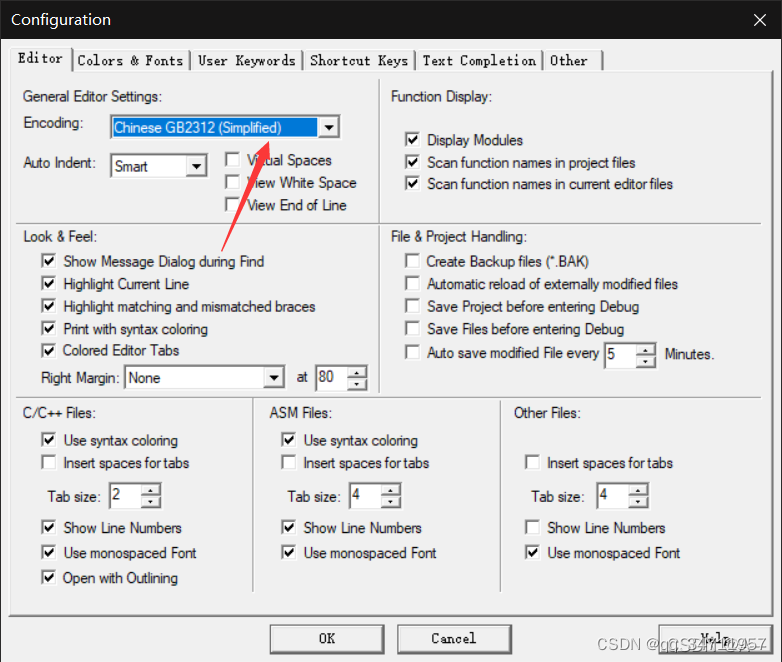Image resolution: width=782 pixels, height=662 pixels.
Task: Enable View End of Line
Action: [x=232, y=205]
